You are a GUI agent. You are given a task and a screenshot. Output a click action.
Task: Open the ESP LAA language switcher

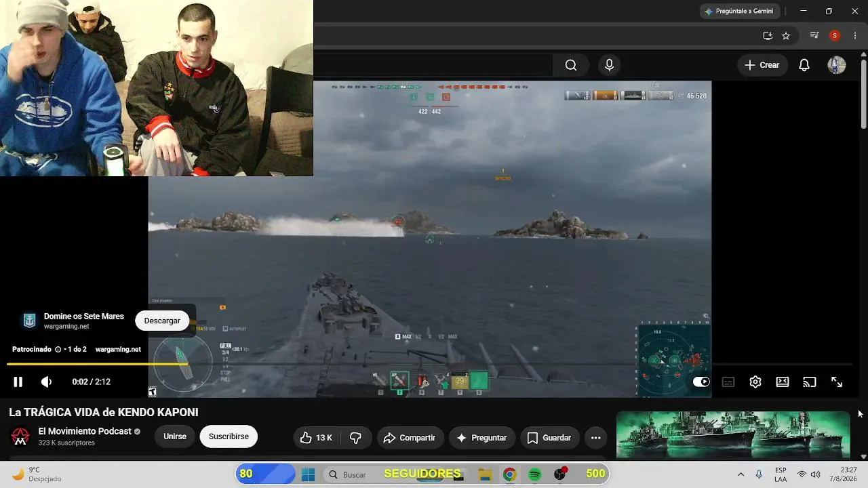781,474
